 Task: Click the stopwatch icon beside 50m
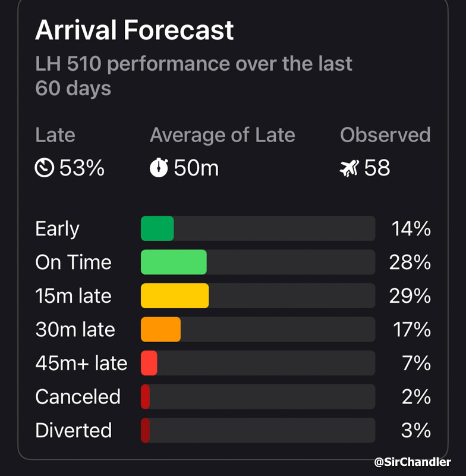[x=159, y=168]
